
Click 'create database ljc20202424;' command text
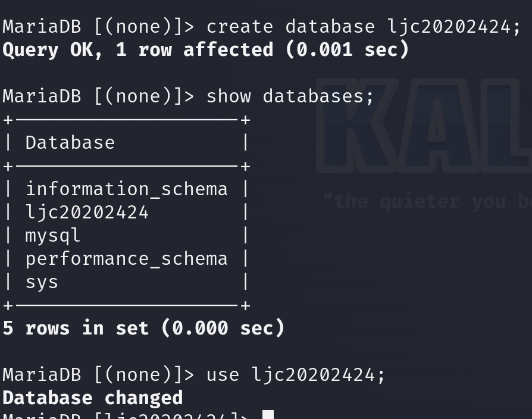coord(363,27)
